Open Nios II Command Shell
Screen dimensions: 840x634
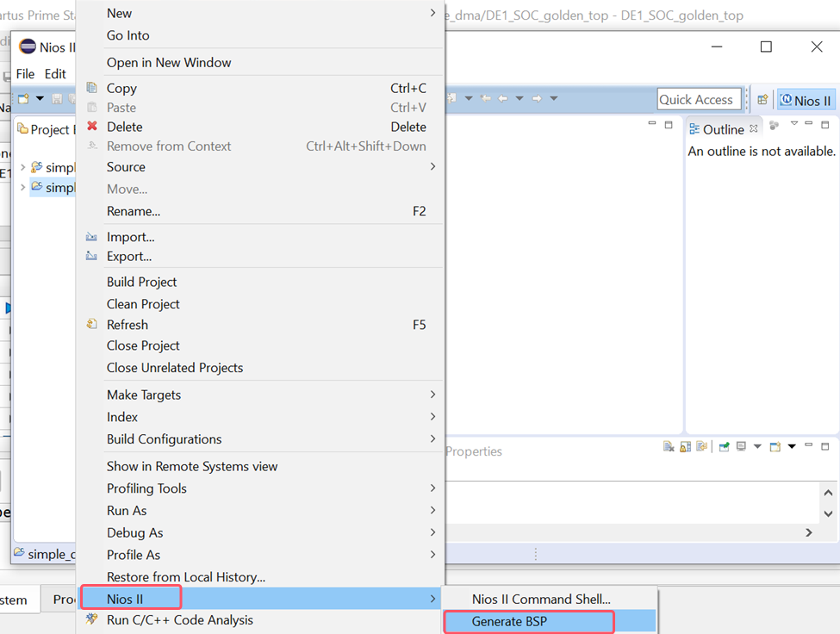tap(550, 599)
